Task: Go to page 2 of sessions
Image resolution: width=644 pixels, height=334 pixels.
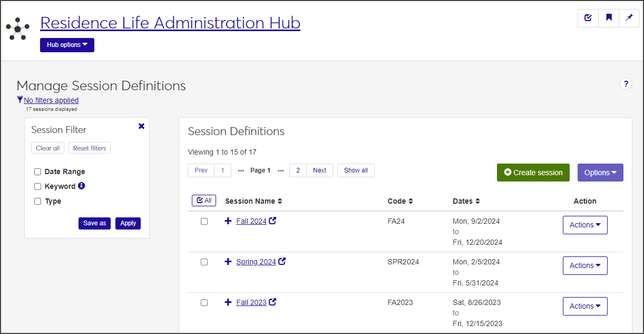Action: [298, 170]
